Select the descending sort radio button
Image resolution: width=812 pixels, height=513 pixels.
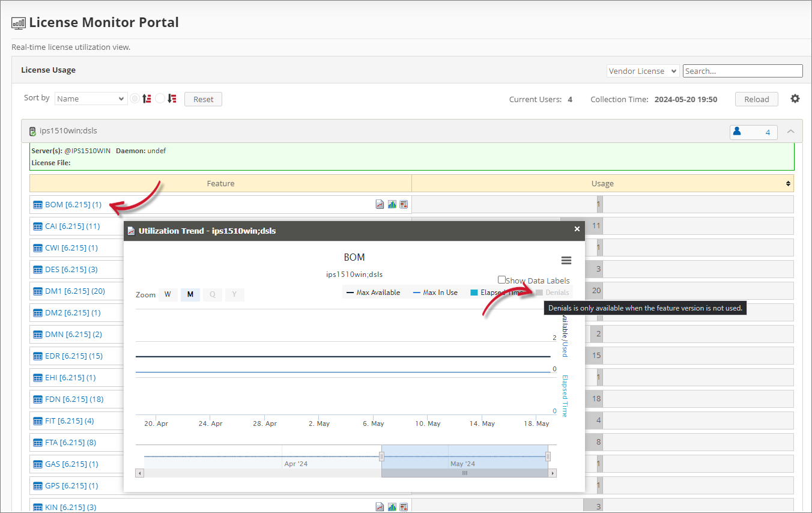point(160,99)
